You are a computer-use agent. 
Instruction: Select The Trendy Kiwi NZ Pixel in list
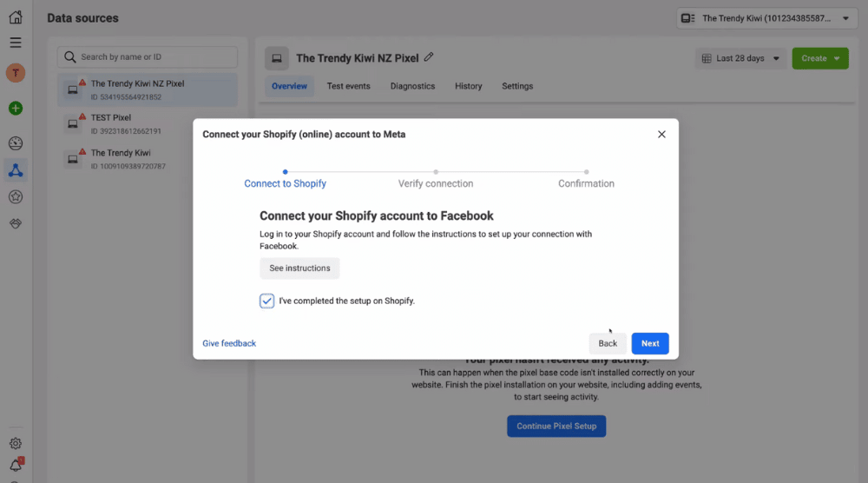point(148,89)
